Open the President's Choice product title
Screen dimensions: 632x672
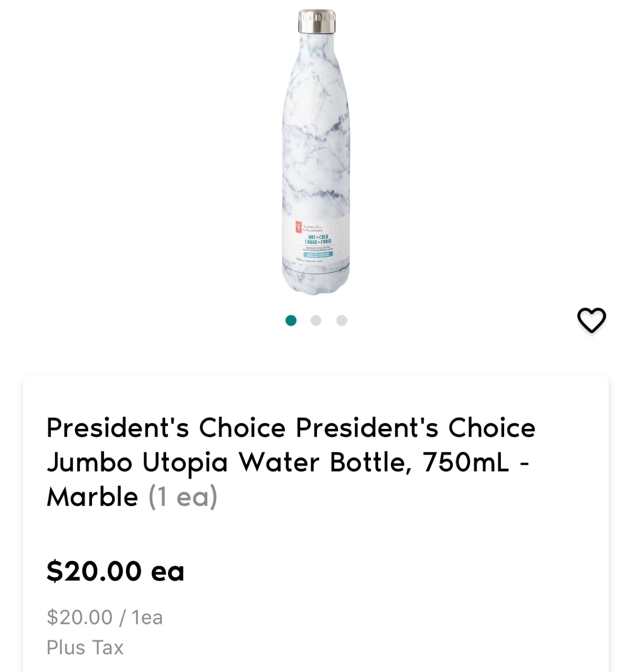(x=290, y=427)
